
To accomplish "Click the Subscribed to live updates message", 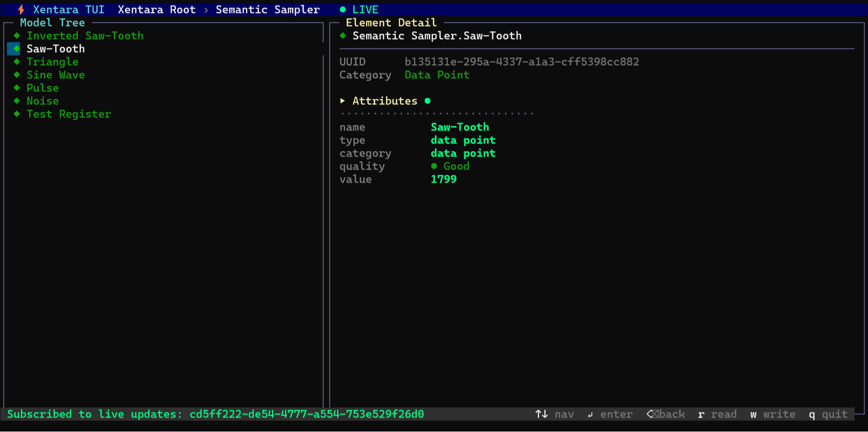I will click(x=216, y=414).
